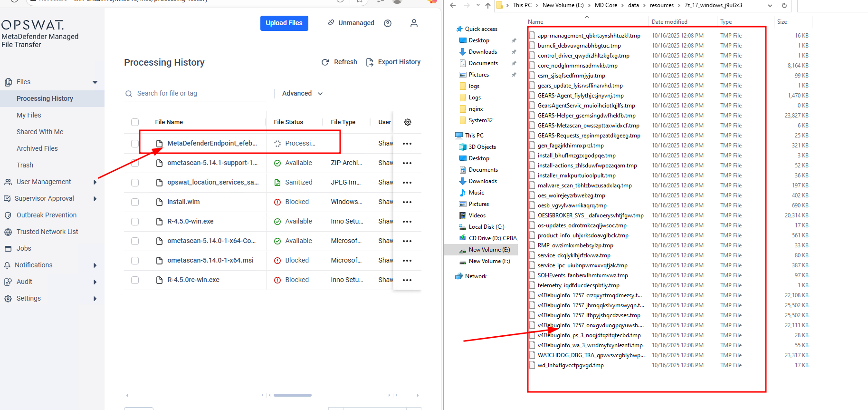This screenshot has width=868, height=410.
Task: Click the Refresh icon in Processing History
Action: pyautogui.click(x=325, y=62)
